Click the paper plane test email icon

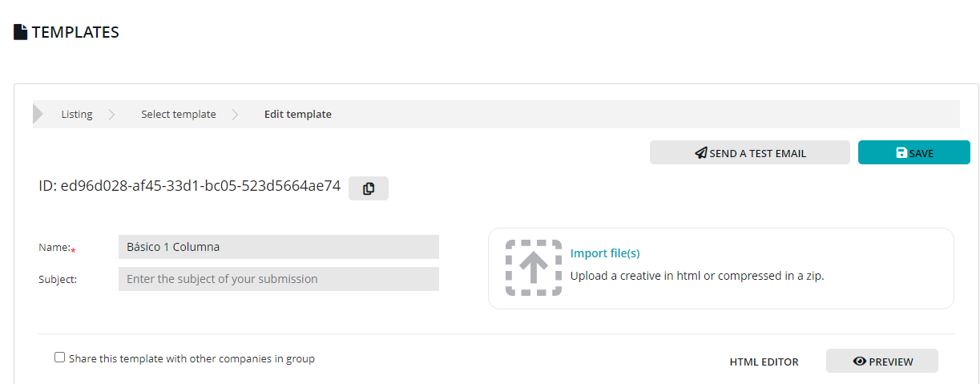click(701, 153)
